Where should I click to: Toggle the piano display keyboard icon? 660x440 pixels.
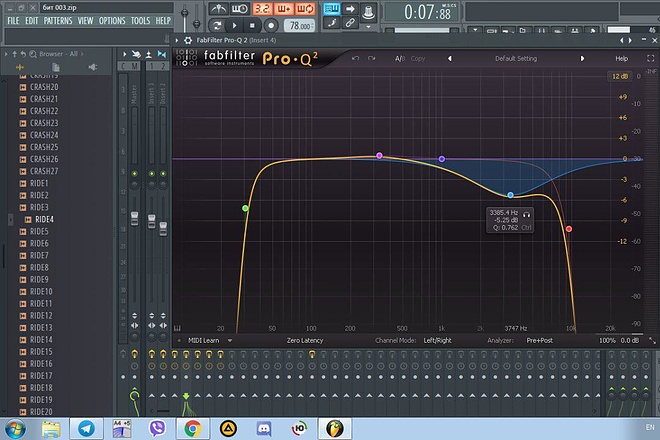pos(177,328)
